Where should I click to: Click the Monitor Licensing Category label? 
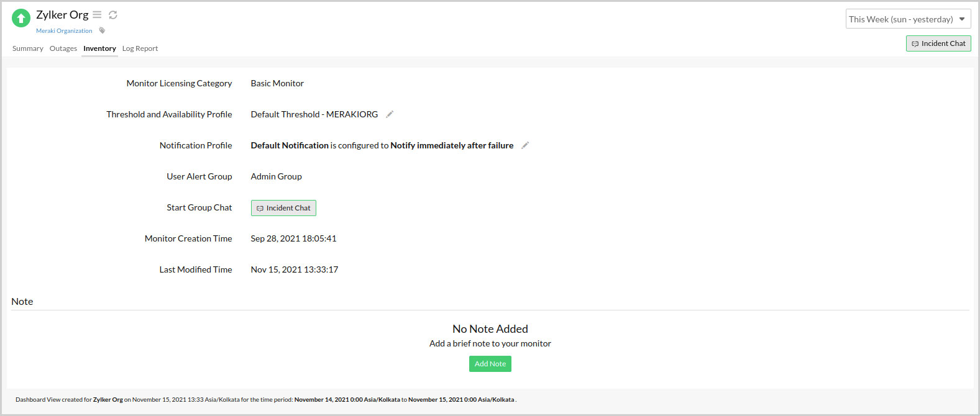click(x=179, y=83)
